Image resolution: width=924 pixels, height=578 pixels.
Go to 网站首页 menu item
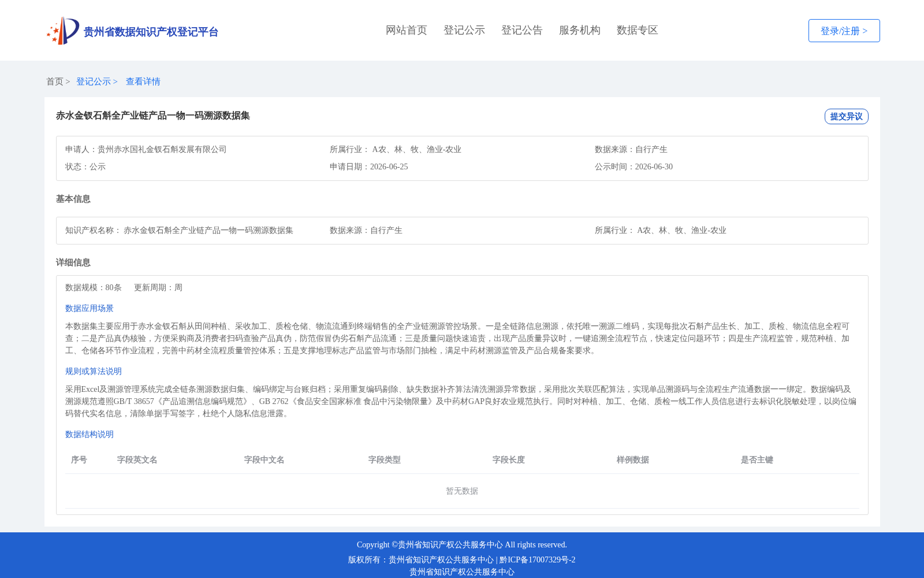tap(407, 30)
